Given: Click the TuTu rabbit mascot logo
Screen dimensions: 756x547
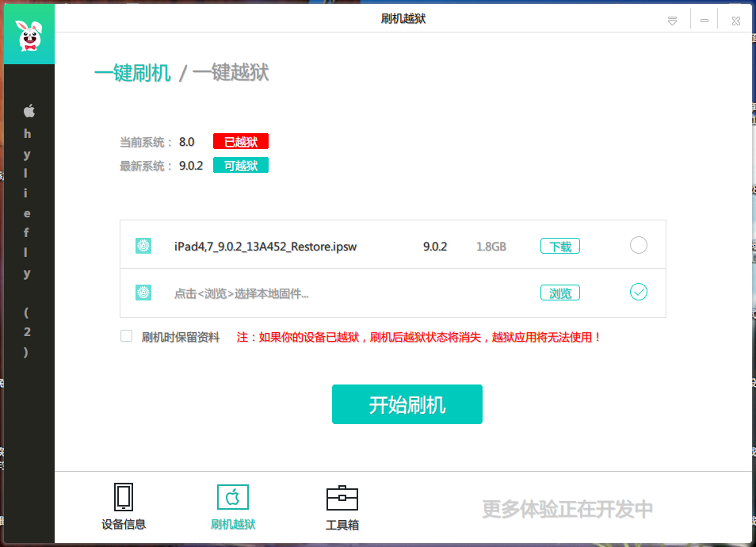Looking at the screenshot, I should (29, 33).
